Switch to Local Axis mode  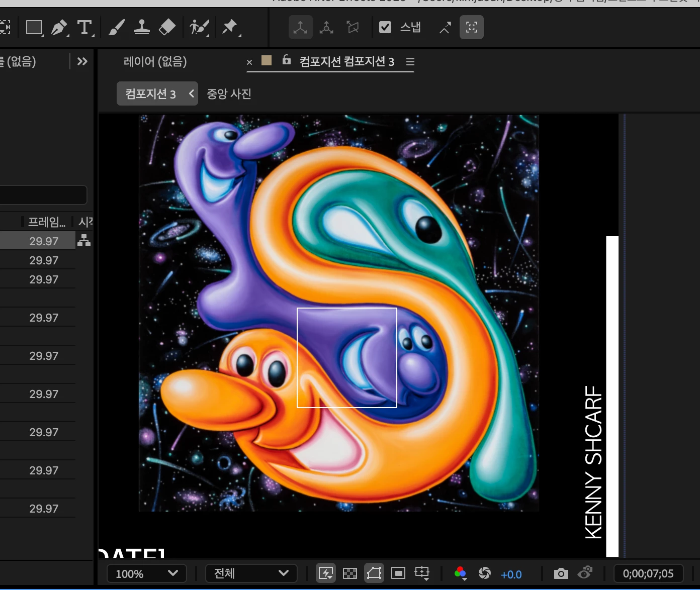click(300, 27)
